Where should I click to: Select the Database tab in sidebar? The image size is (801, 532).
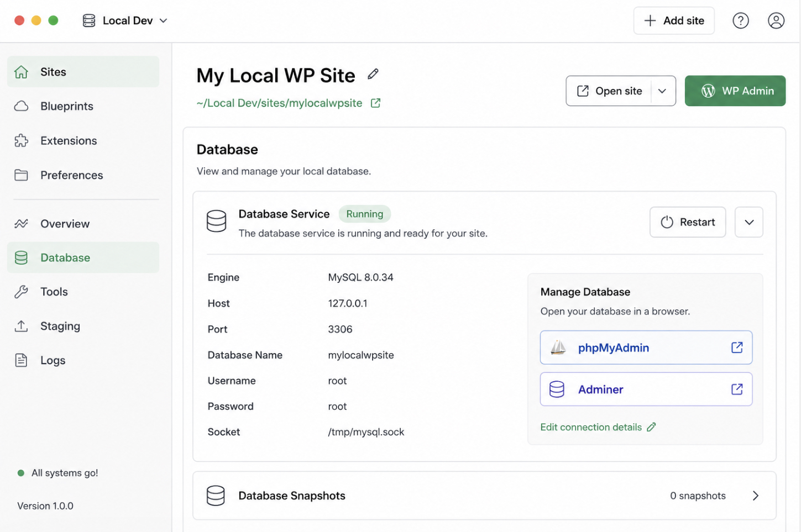click(x=83, y=257)
